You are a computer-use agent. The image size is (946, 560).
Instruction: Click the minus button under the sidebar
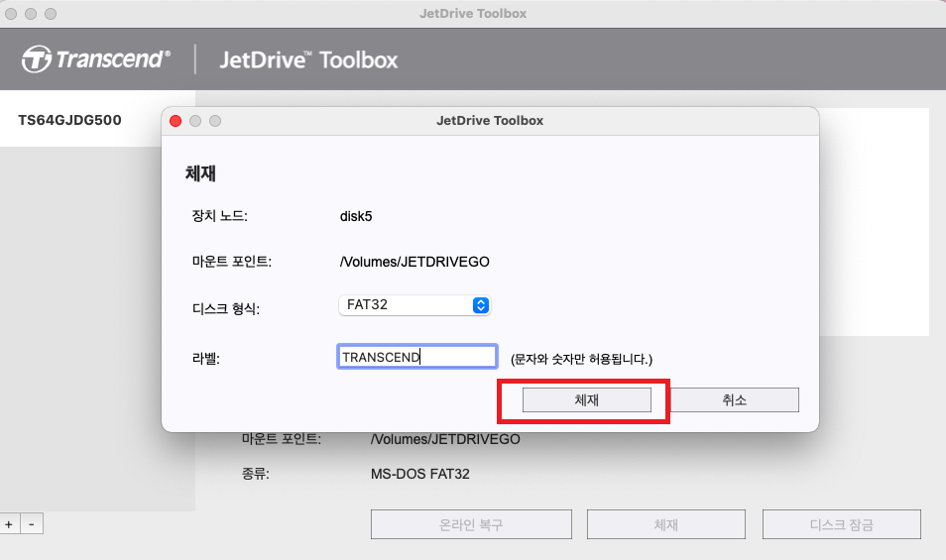click(32, 524)
